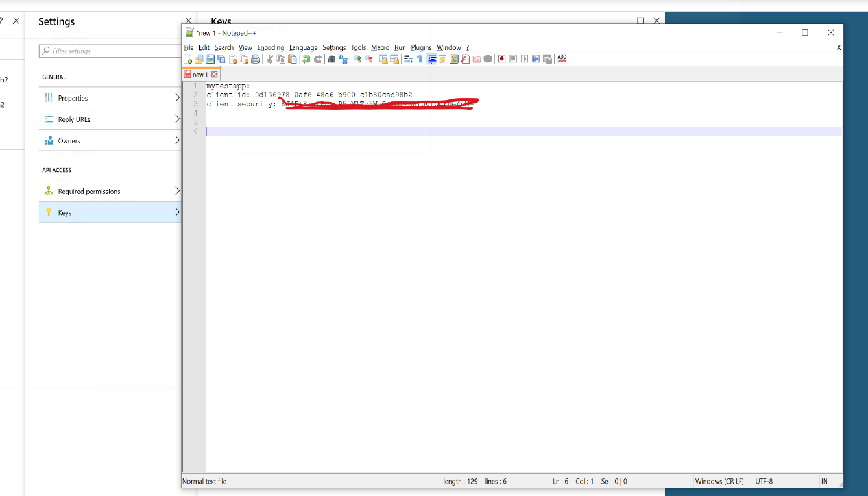This screenshot has width=868, height=496.
Task: Open the Encoding menu
Action: tap(271, 47)
